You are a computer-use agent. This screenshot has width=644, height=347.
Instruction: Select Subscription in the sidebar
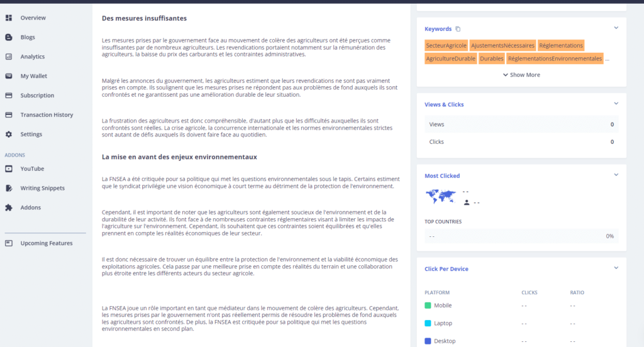pos(37,96)
